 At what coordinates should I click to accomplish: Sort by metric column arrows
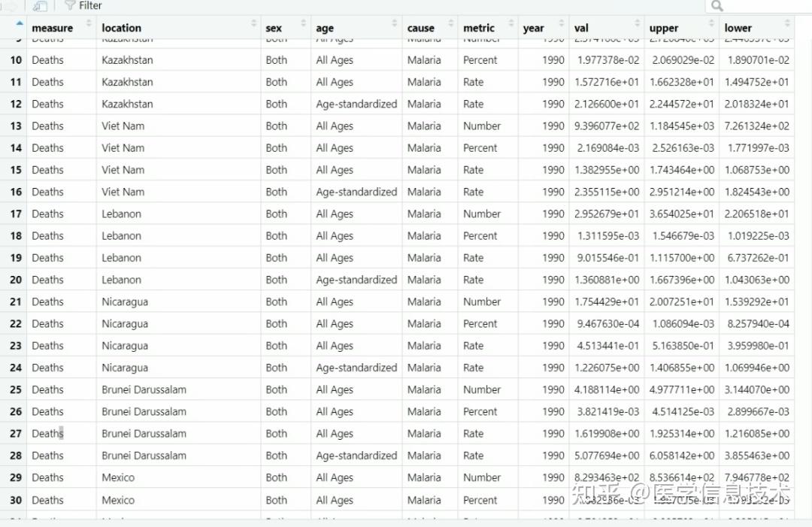(511, 24)
